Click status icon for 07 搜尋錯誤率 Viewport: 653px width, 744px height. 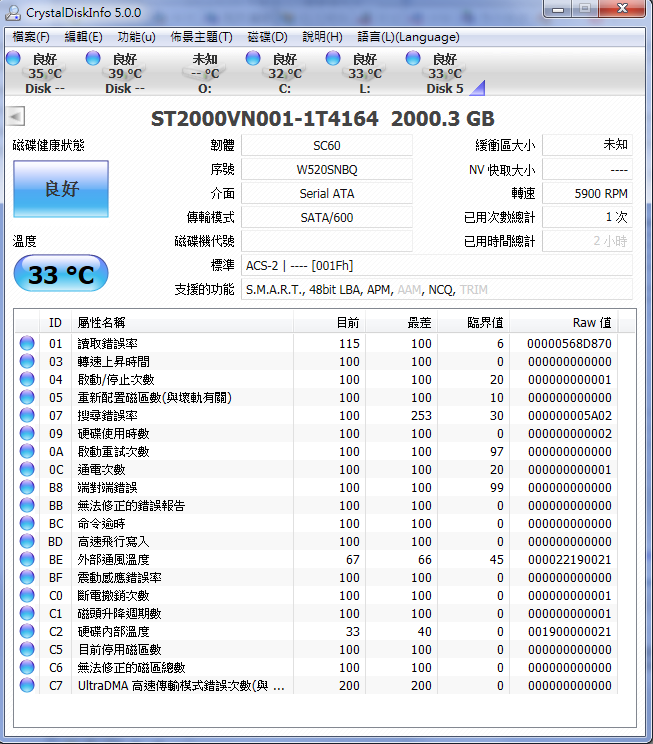pyautogui.click(x=27, y=415)
